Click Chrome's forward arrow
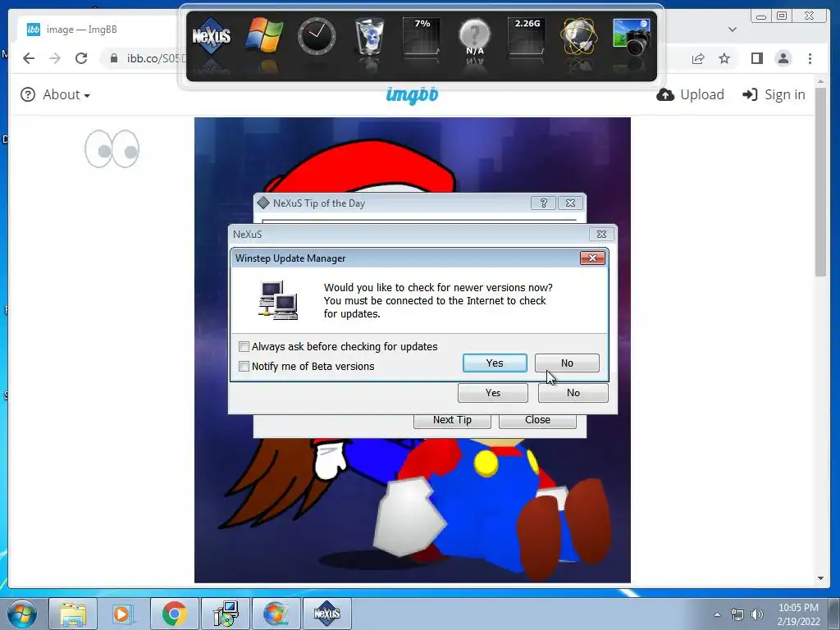This screenshot has width=840, height=630. pyautogui.click(x=55, y=58)
